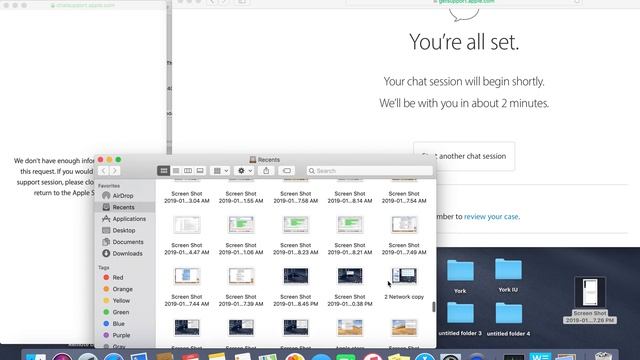The height and width of the screenshot is (360, 640).
Task: Click the Recents window title
Action: (x=264, y=160)
